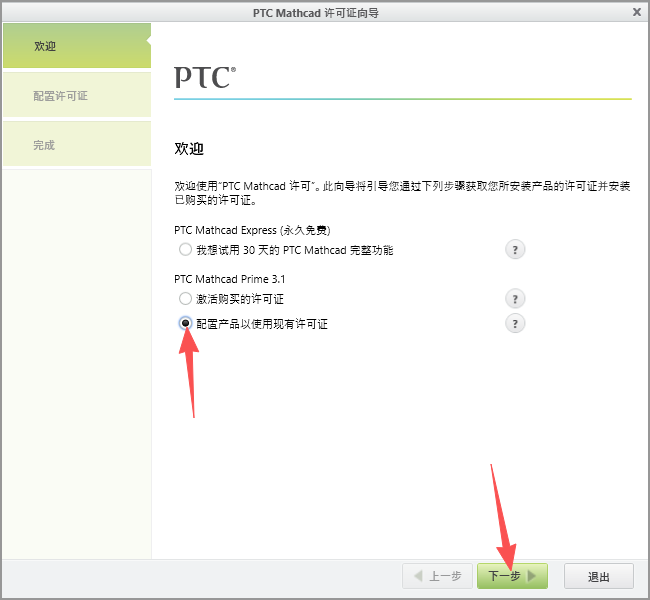
Task: Click the 'PTC Mathcad Express (永久免费)' label
Action: pos(252,230)
